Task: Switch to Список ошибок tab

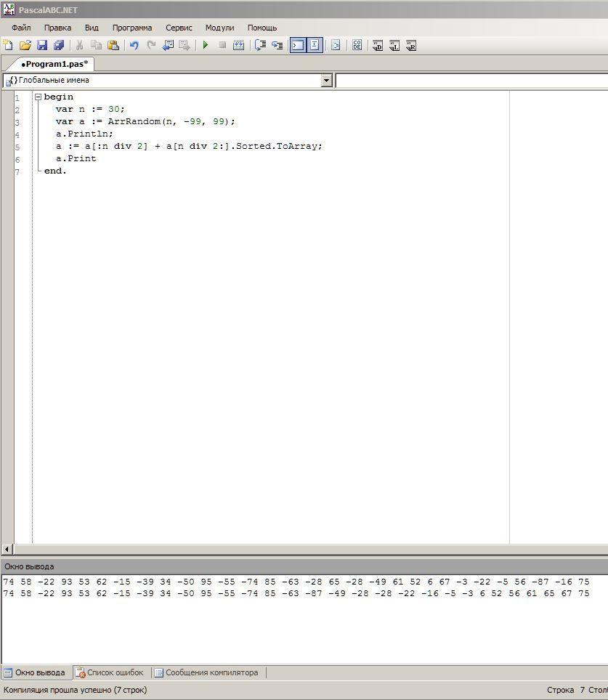Action: click(x=110, y=672)
